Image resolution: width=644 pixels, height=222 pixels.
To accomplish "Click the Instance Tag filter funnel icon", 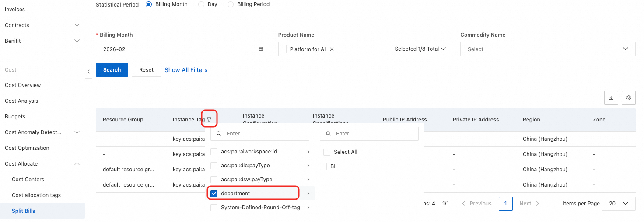I will pyautogui.click(x=209, y=119).
